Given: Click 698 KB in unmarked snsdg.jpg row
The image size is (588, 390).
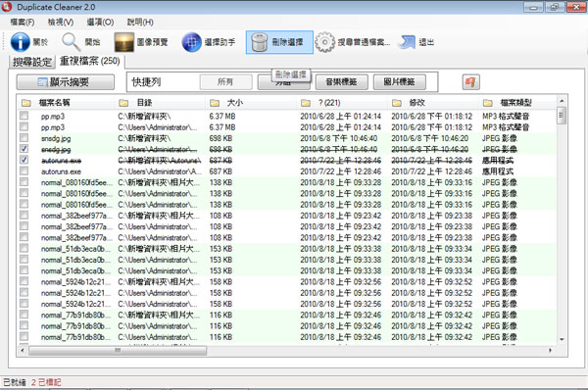Looking at the screenshot, I should [220, 138].
